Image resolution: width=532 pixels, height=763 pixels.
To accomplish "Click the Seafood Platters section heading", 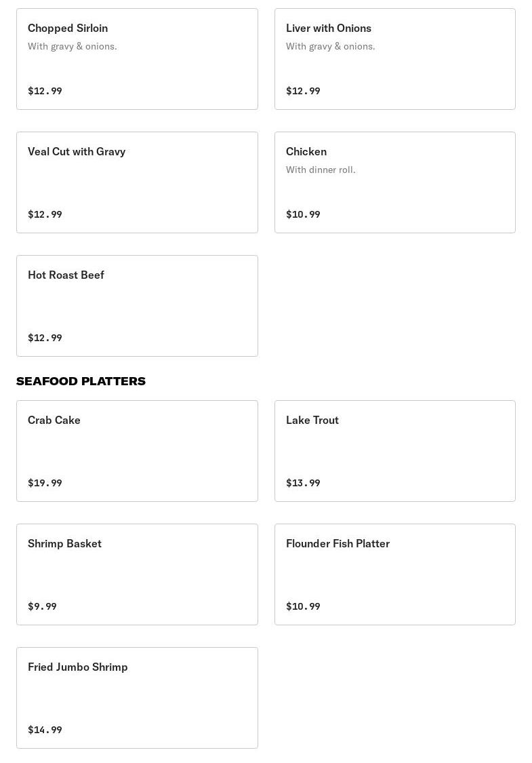I will pos(81,381).
